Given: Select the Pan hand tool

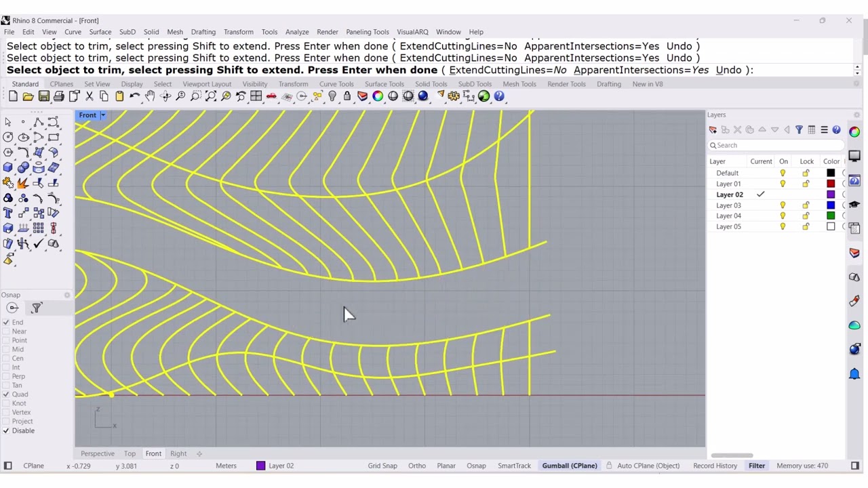Looking at the screenshot, I should 150,96.
